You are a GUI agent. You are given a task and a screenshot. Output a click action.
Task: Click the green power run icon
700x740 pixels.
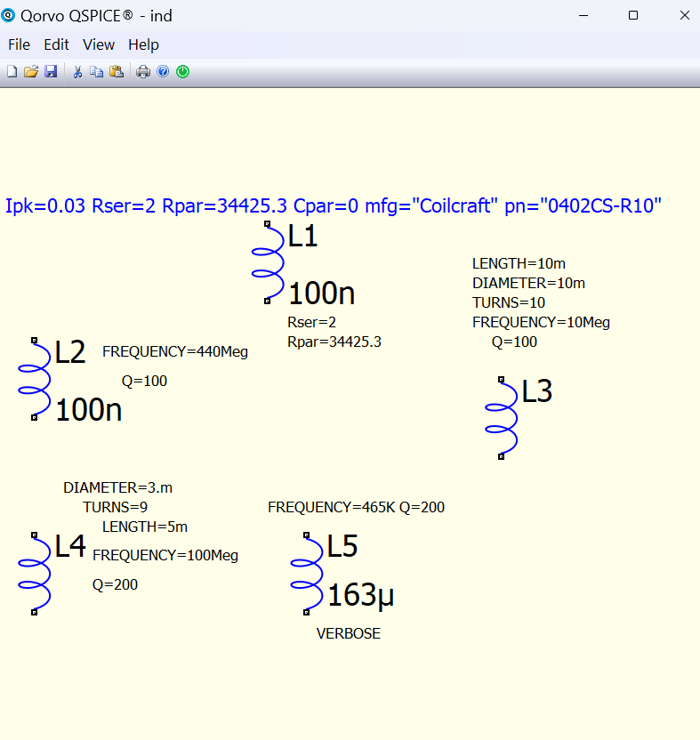(182, 72)
